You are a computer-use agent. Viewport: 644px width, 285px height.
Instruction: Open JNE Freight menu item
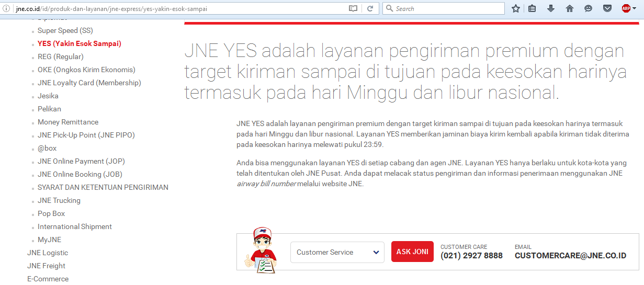[x=46, y=266]
